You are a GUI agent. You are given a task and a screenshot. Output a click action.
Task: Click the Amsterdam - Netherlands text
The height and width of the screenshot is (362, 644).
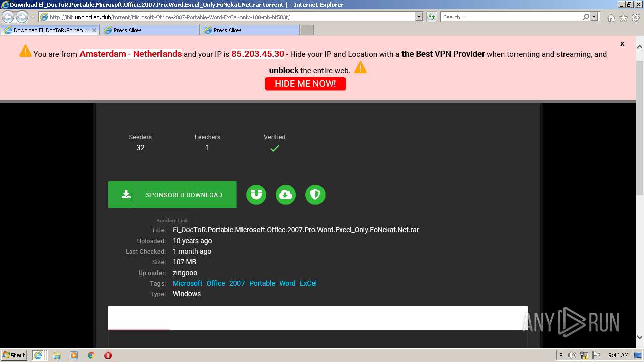130,54
